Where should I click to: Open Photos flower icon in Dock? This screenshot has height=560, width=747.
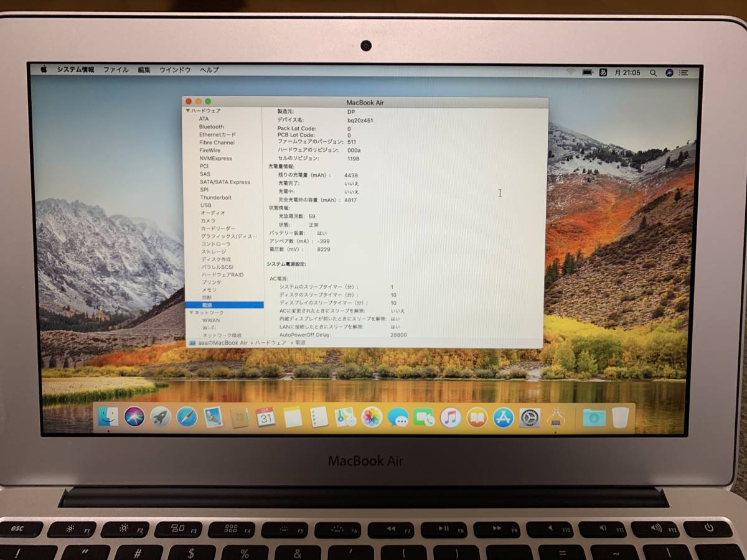(372, 417)
